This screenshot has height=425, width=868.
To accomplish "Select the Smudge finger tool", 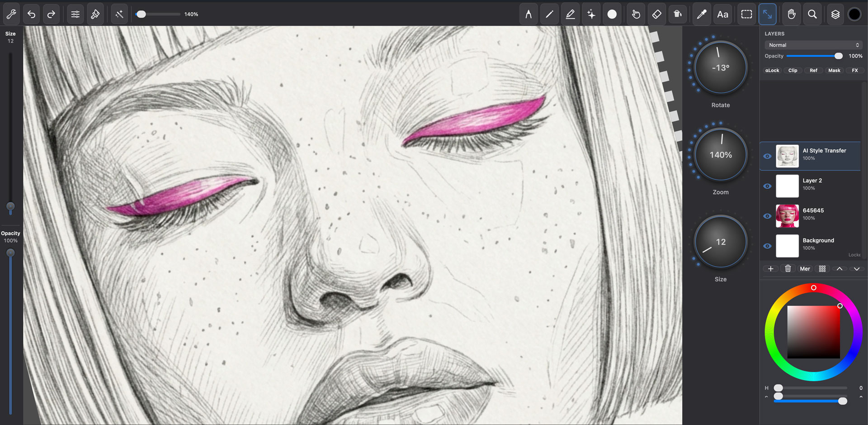I will [636, 14].
